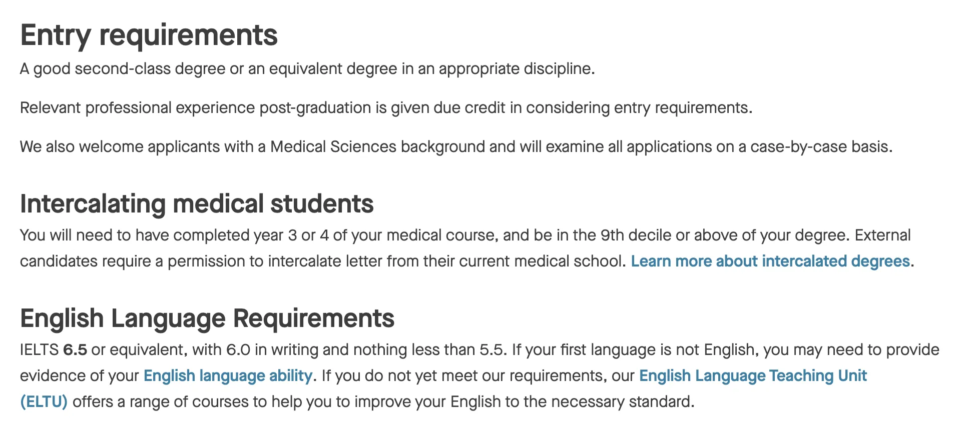
Task: Click the English Language Requirements heading
Action: (x=207, y=318)
